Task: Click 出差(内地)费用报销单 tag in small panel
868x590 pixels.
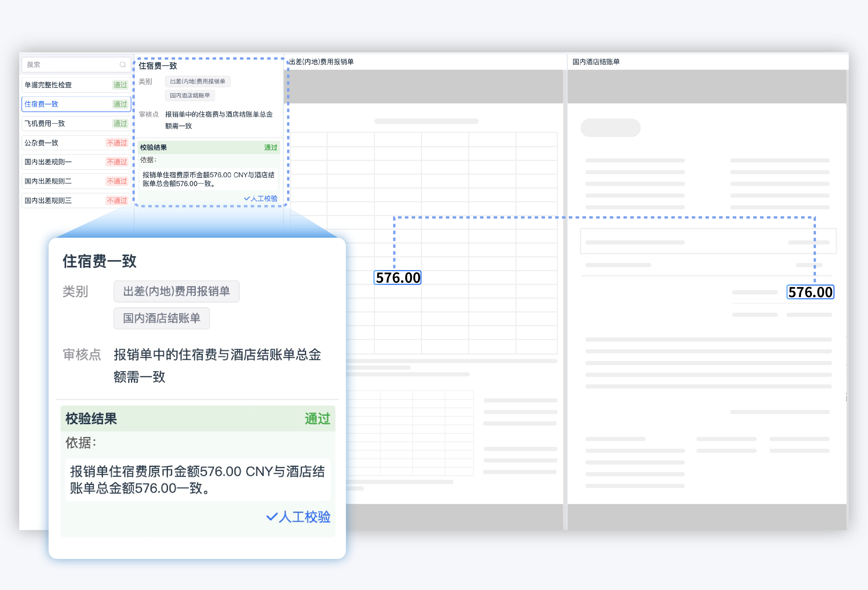Action: click(x=198, y=81)
